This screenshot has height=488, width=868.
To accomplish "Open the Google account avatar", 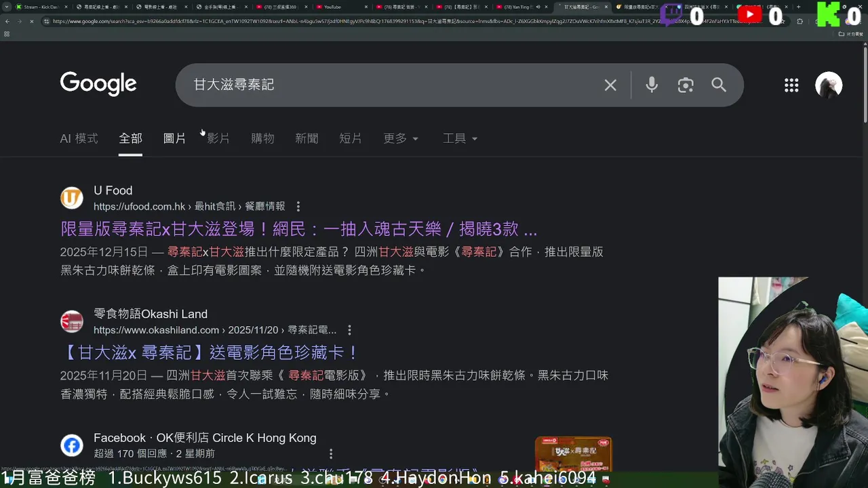I will pyautogui.click(x=829, y=85).
